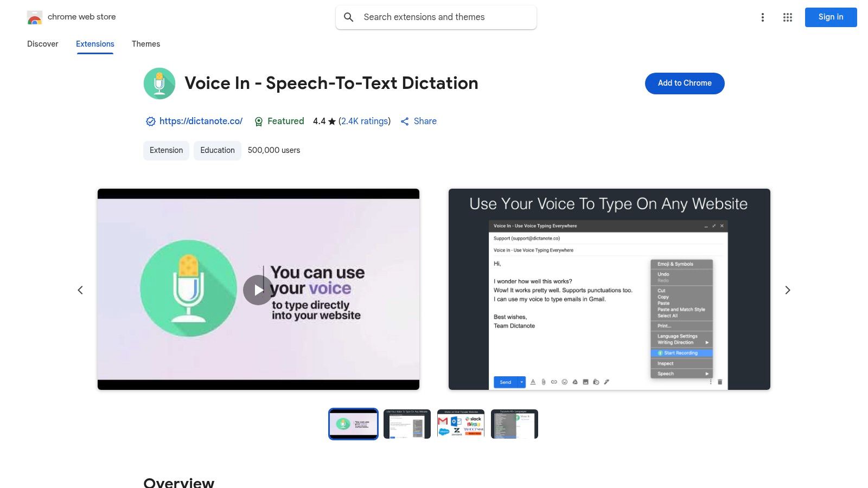This screenshot has width=868, height=488.
Task: Play the promo video
Action: (258, 290)
